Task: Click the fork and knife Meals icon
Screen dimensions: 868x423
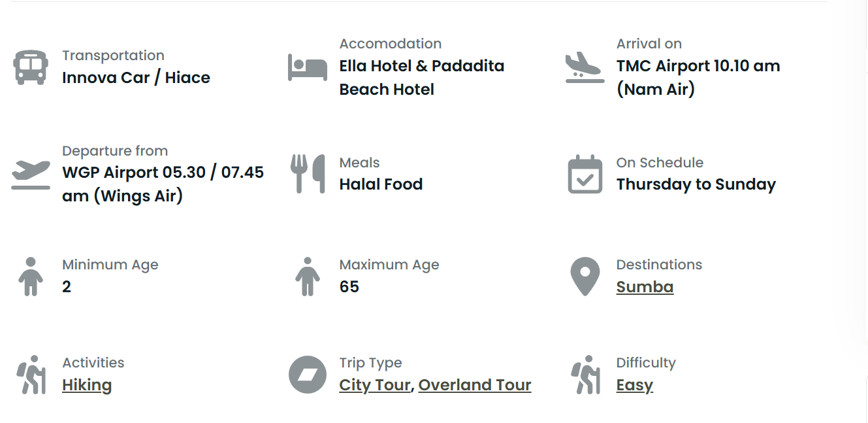Action: 308,174
